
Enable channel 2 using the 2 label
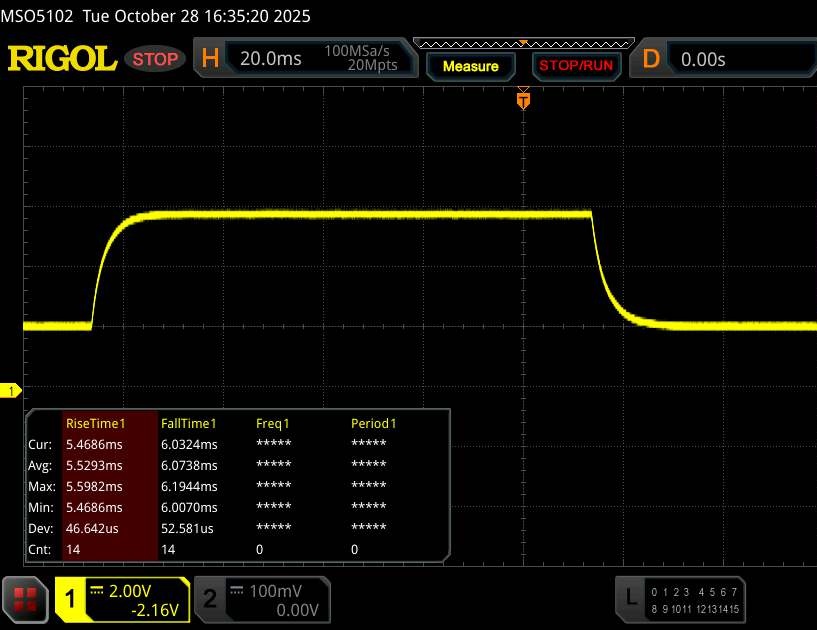point(209,599)
